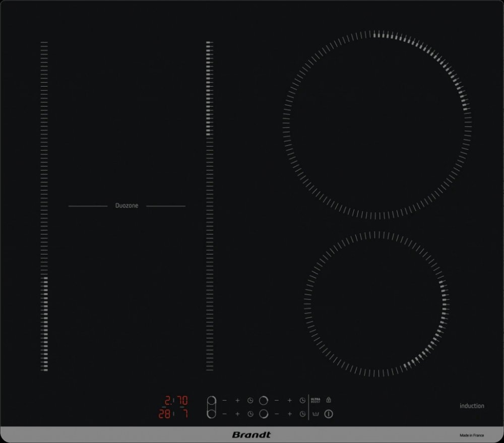Image resolution: width=504 pixels, height=443 pixels.
Task: Tap upper-row clock timer left of round selector
Action: [250, 401]
